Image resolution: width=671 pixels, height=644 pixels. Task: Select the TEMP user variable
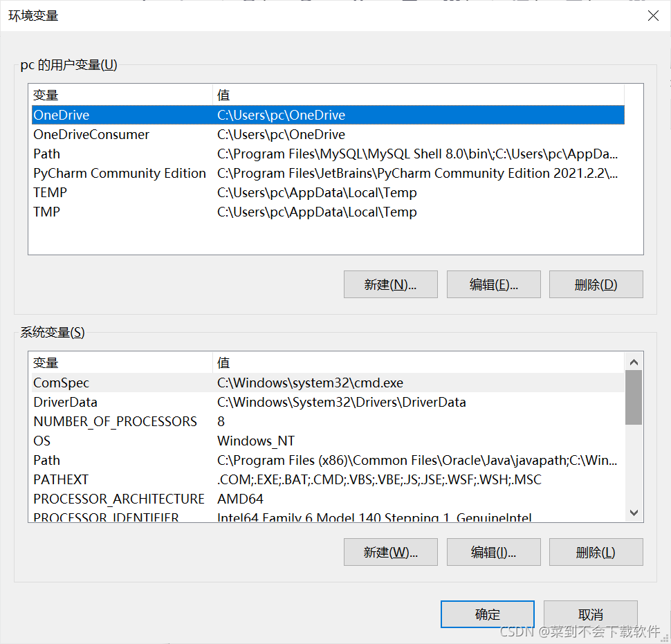point(328,192)
